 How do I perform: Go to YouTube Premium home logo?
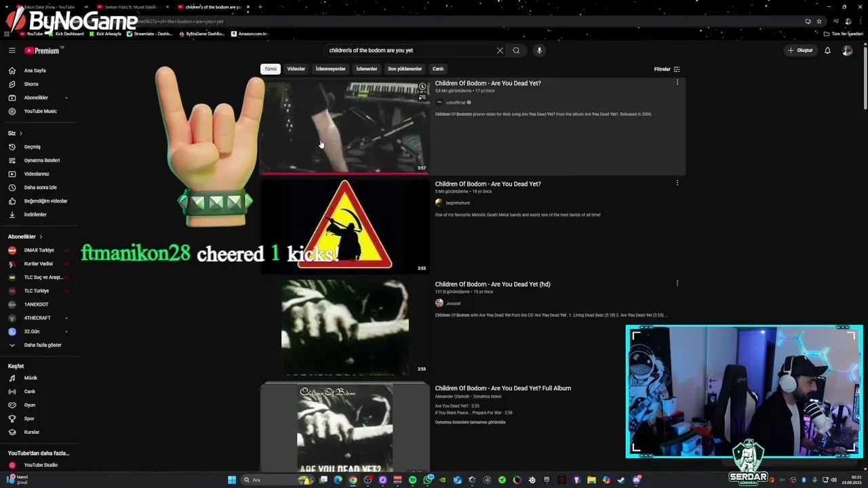[42, 50]
